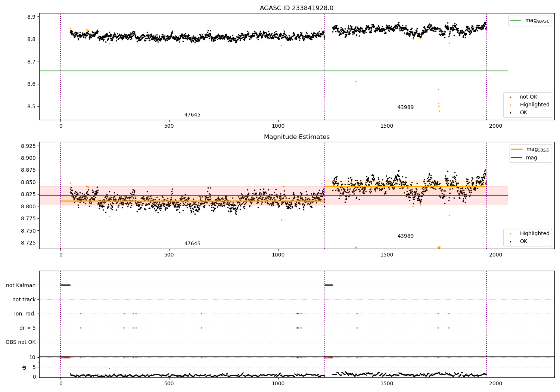This screenshot has width=560, height=392.
Task: Click the 47645 obsid label in top plot
Action: click(192, 115)
